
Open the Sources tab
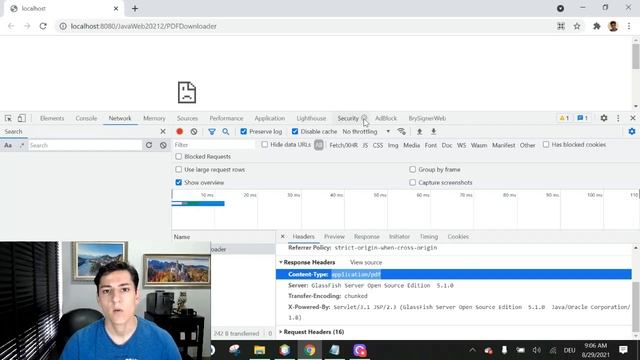(187, 118)
